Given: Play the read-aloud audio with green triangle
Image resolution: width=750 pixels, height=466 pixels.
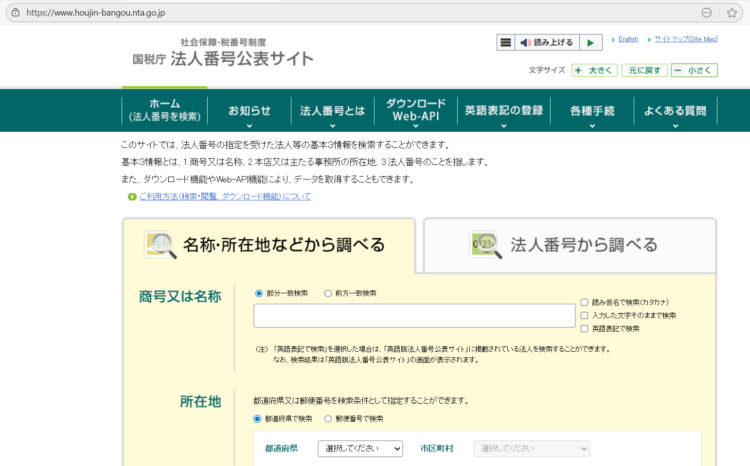Looking at the screenshot, I should click(x=590, y=43).
